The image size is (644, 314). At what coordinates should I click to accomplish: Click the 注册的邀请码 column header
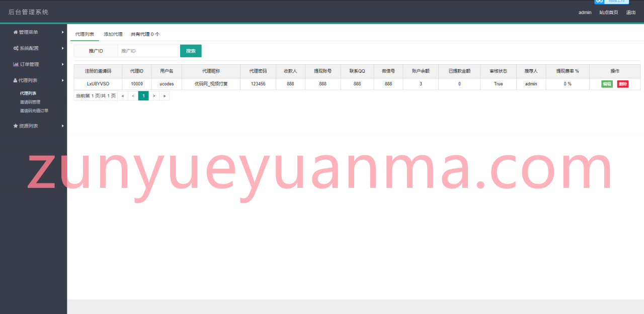point(98,71)
